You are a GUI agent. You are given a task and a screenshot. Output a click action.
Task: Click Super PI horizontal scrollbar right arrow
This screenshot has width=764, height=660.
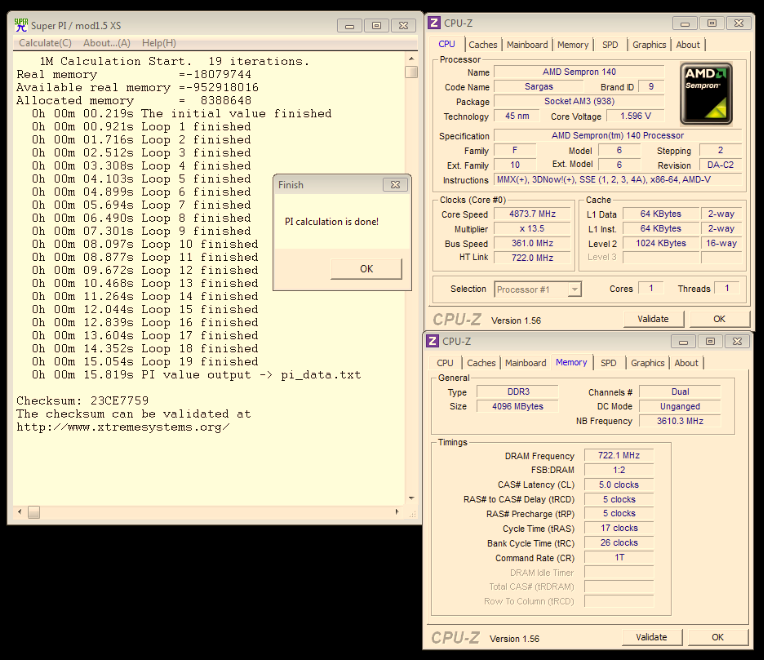397,511
